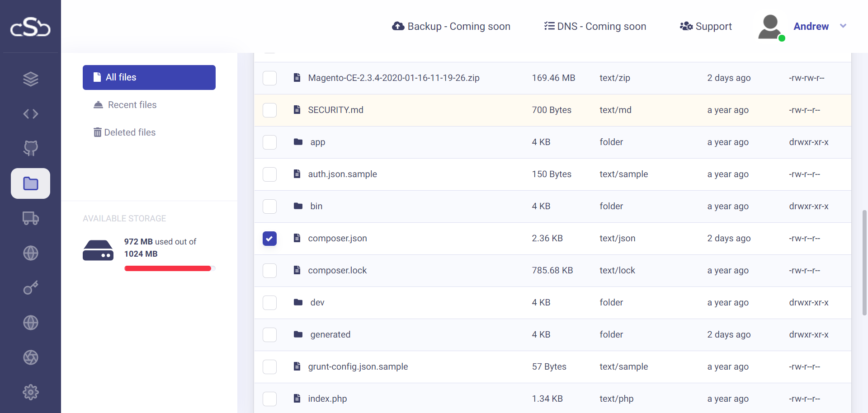868x413 pixels.
Task: Uncheck the composer.json checkbox
Action: point(269,239)
